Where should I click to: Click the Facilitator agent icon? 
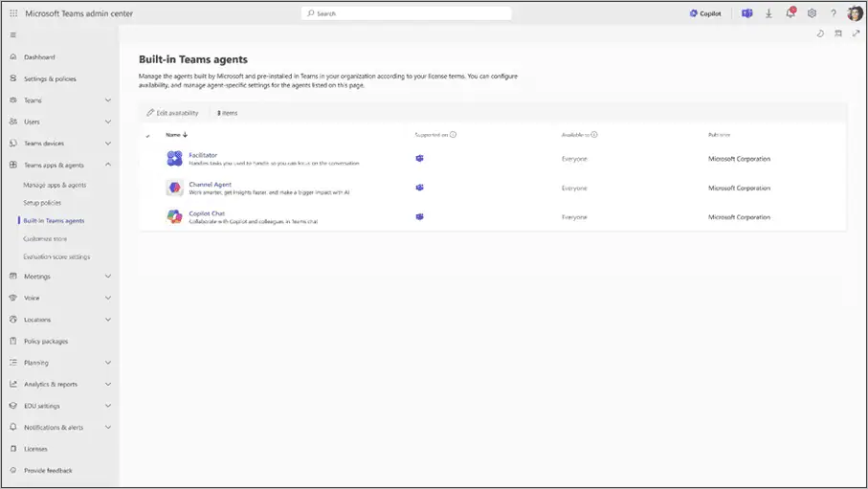[174, 159]
